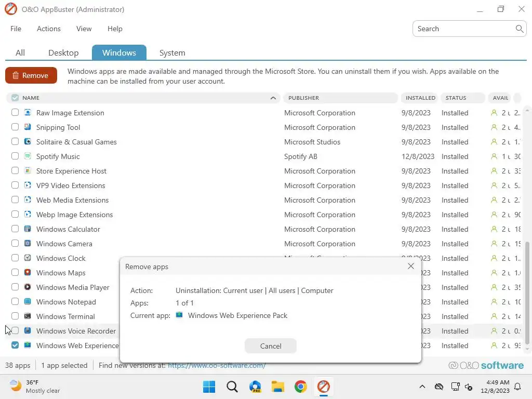Sort by the INSTALLED column header
The height and width of the screenshot is (399, 532).
[x=420, y=98]
